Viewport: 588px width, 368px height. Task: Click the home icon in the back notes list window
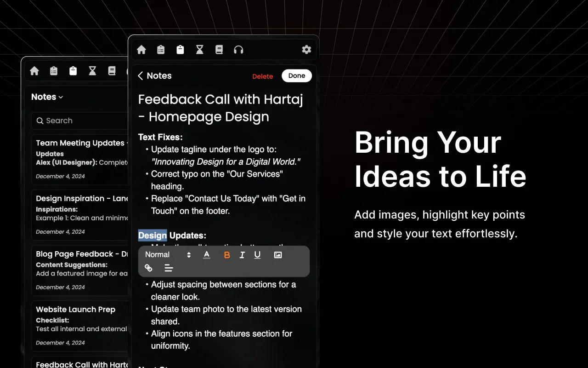[34, 71]
